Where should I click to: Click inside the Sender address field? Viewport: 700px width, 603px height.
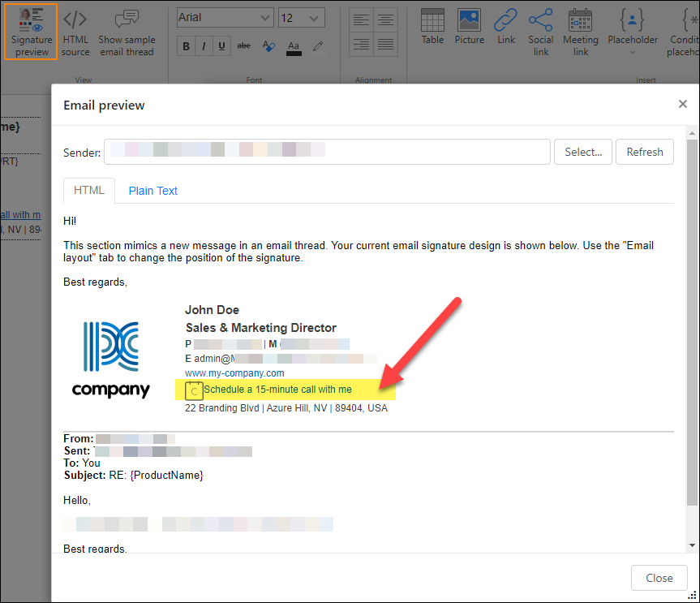tap(324, 151)
